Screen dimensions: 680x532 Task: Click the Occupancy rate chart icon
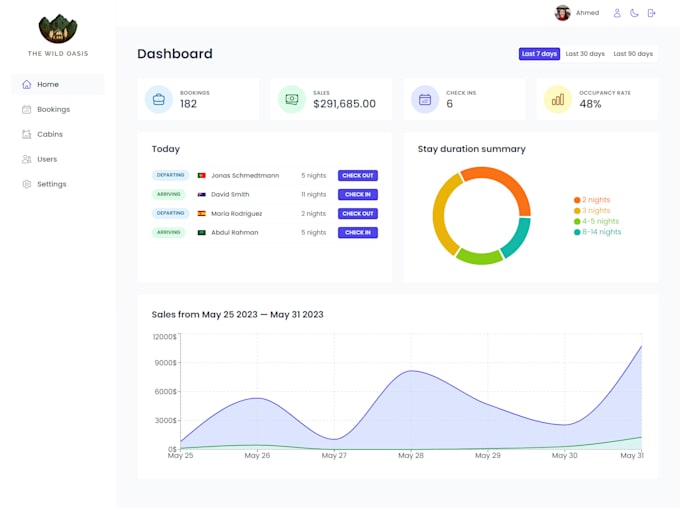click(558, 99)
